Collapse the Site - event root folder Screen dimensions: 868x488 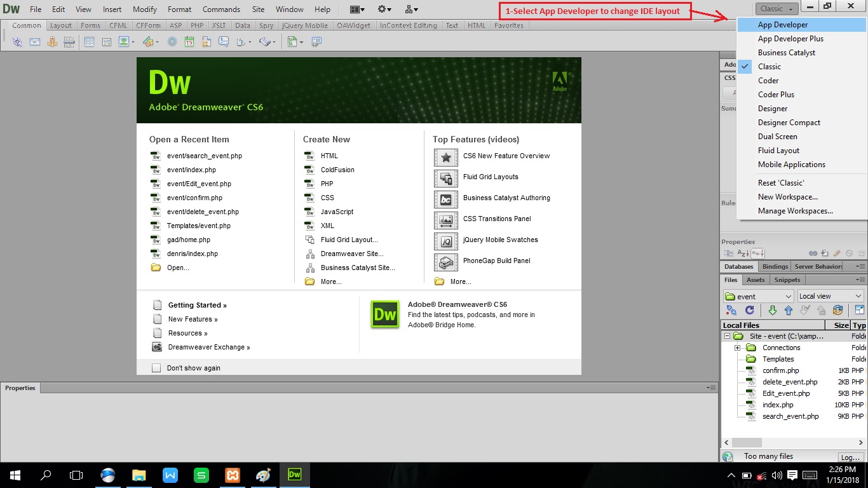click(728, 336)
